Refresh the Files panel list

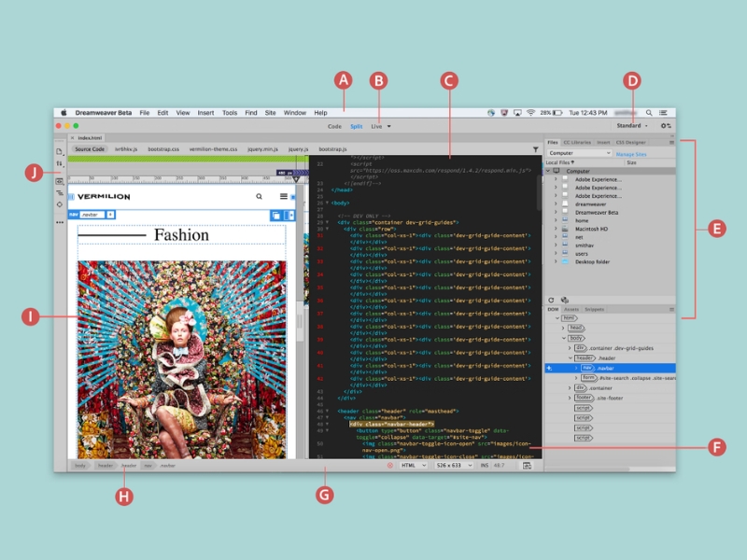tap(551, 300)
